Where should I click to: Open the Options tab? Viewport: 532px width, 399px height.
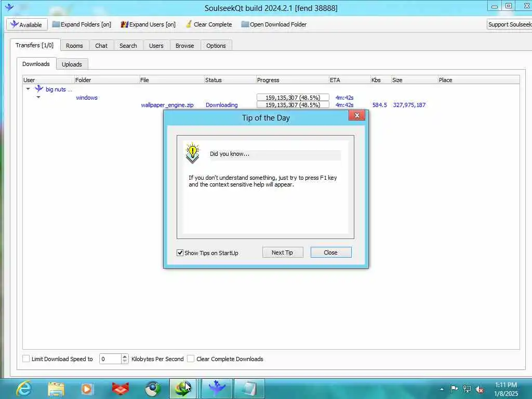click(216, 46)
